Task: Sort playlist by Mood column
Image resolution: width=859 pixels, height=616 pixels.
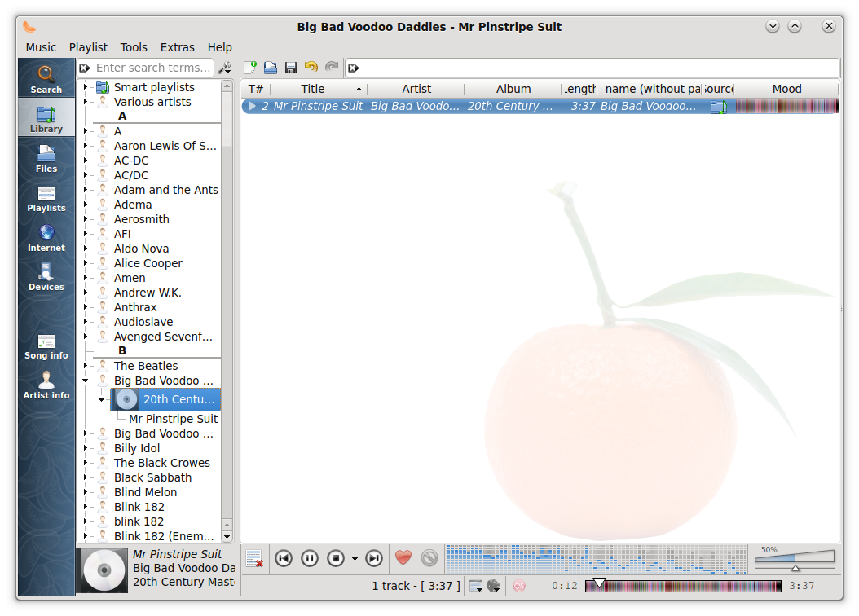Action: pyautogui.click(x=786, y=89)
